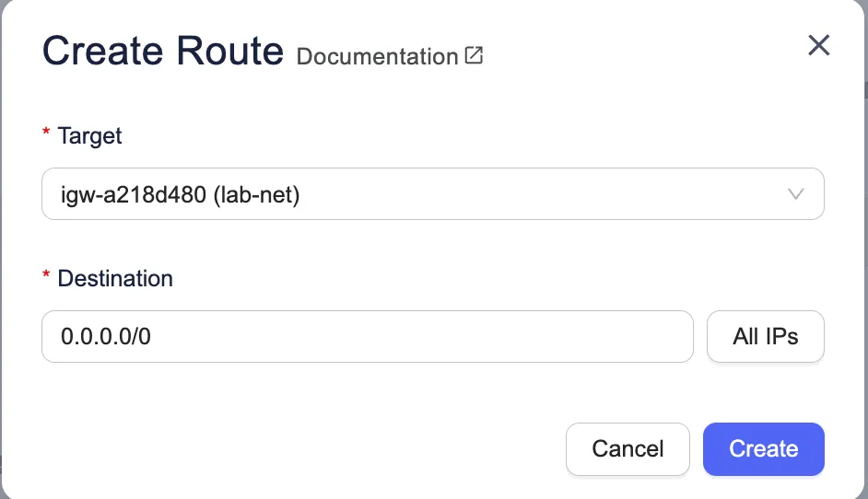
Task: Cancel the route creation
Action: [628, 449]
